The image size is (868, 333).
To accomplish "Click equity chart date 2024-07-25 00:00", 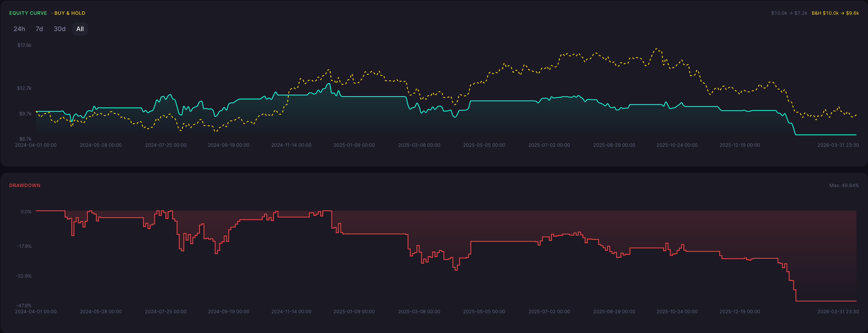I will (166, 145).
